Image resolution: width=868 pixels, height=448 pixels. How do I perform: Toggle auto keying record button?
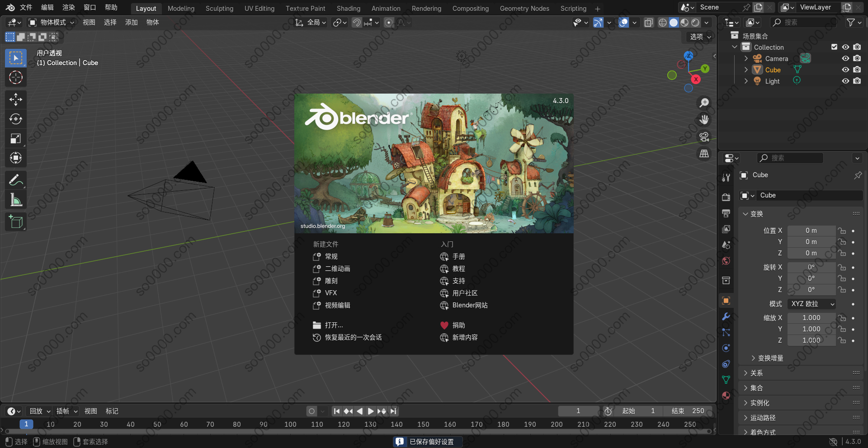(311, 411)
